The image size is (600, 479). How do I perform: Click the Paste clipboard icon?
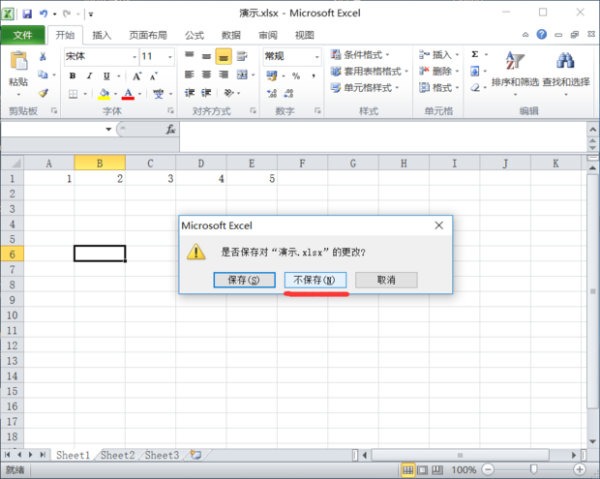point(18,61)
